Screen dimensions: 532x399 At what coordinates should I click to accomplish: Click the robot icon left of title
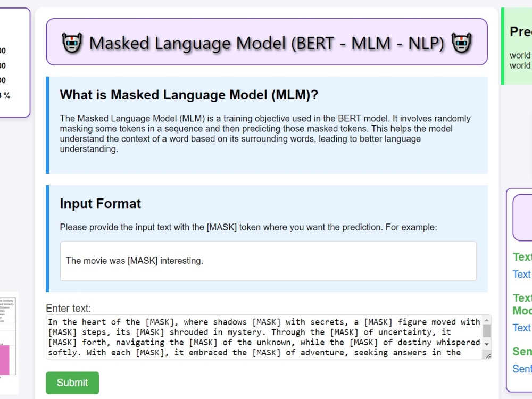pyautogui.click(x=72, y=43)
